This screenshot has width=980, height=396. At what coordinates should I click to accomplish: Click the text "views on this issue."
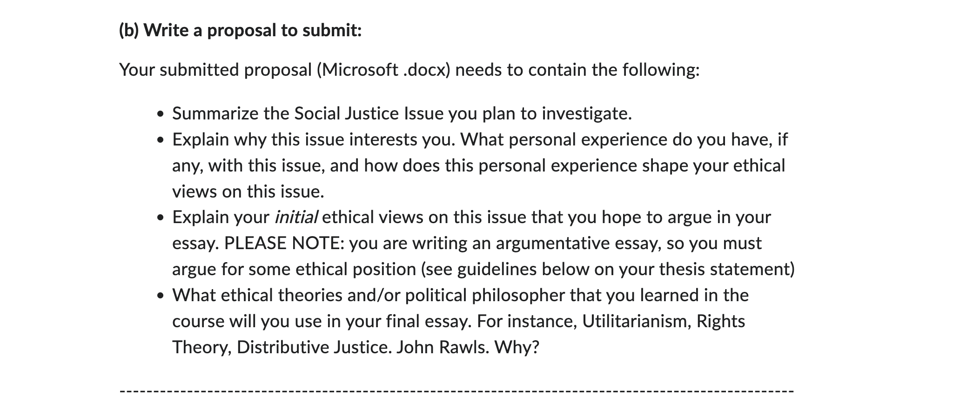click(248, 191)
